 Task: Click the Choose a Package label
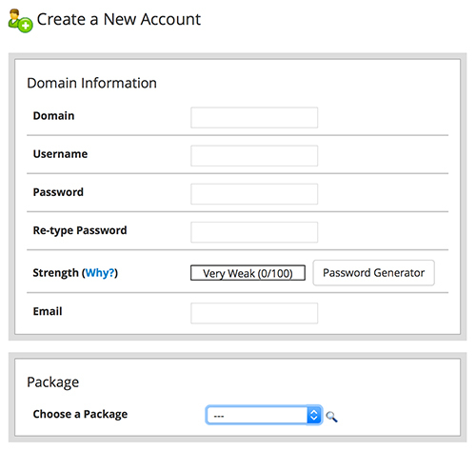click(x=80, y=414)
